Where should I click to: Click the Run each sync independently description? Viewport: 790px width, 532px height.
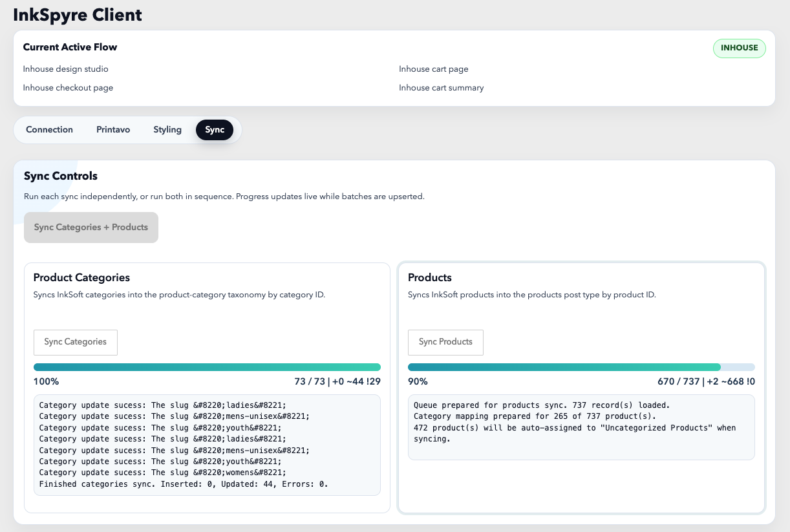click(224, 196)
